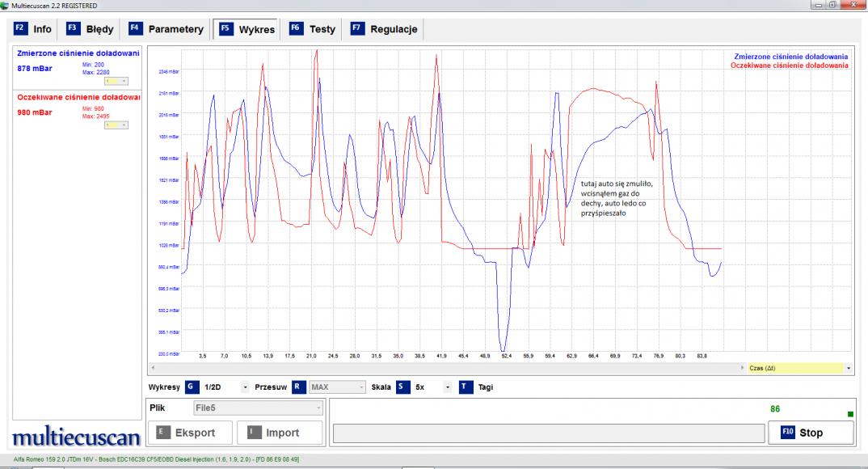Open the Skala 5x dropdown
Screen dimensions: 868x469
coord(447,387)
